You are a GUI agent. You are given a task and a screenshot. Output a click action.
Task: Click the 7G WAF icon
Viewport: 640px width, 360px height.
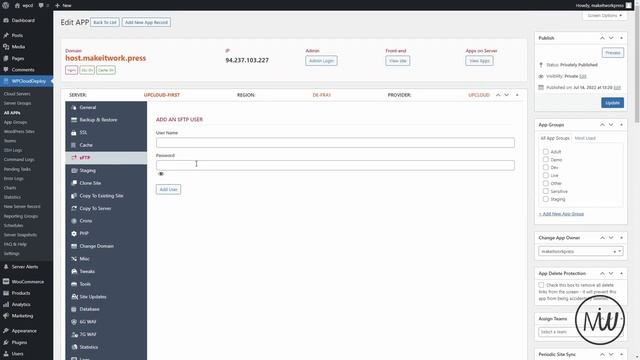74,334
